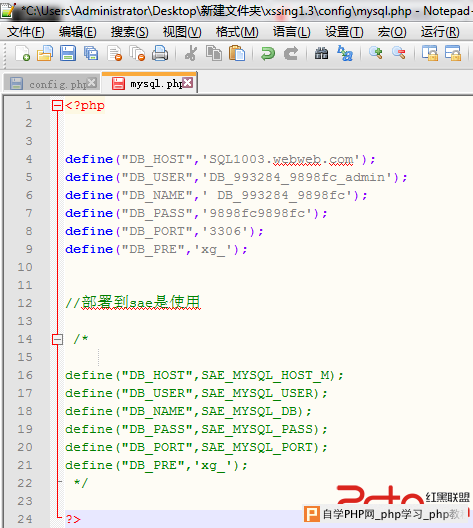
Task: Collapse the <?php fold marker on line 1
Action: [57, 106]
